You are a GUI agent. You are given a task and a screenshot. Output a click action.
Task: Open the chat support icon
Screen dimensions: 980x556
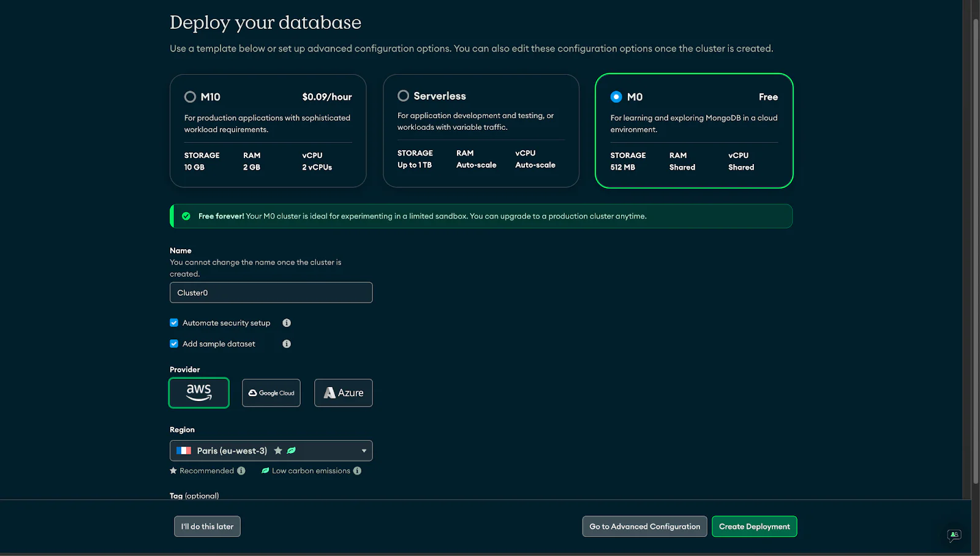pyautogui.click(x=954, y=535)
